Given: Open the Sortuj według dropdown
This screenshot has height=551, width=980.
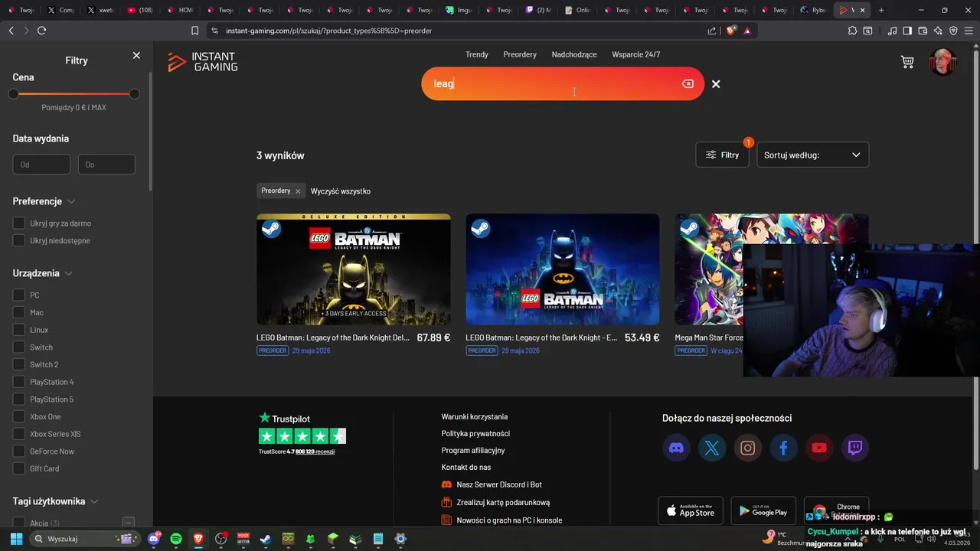Looking at the screenshot, I should click(x=812, y=155).
